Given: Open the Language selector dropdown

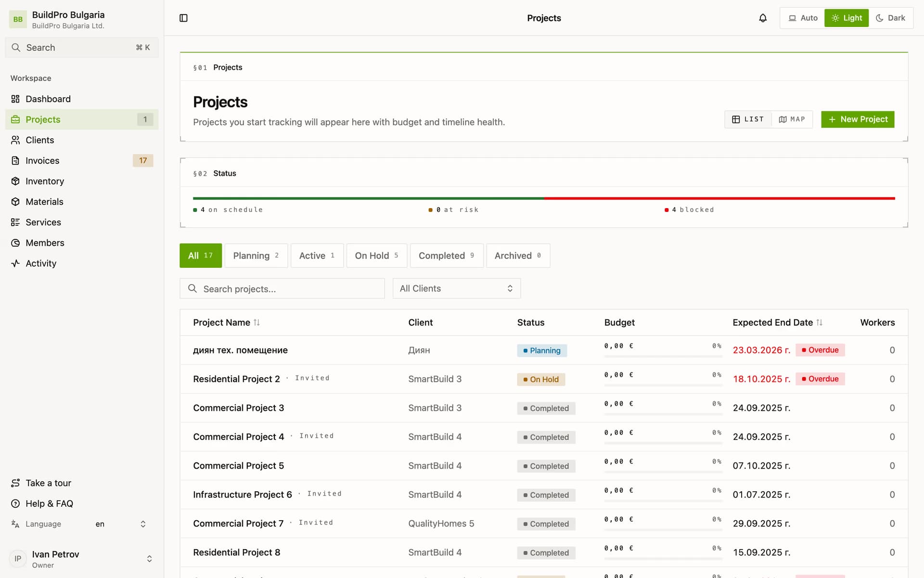Looking at the screenshot, I should [120, 524].
